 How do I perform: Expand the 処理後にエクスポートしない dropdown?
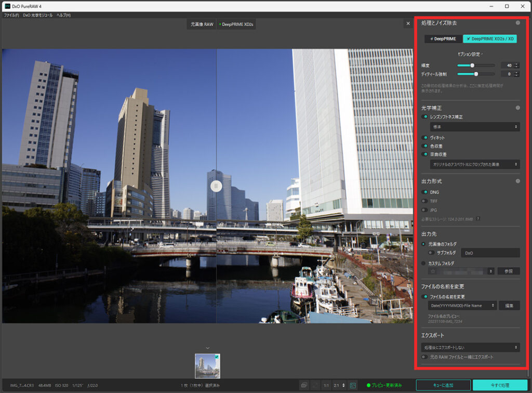[x=470, y=347]
